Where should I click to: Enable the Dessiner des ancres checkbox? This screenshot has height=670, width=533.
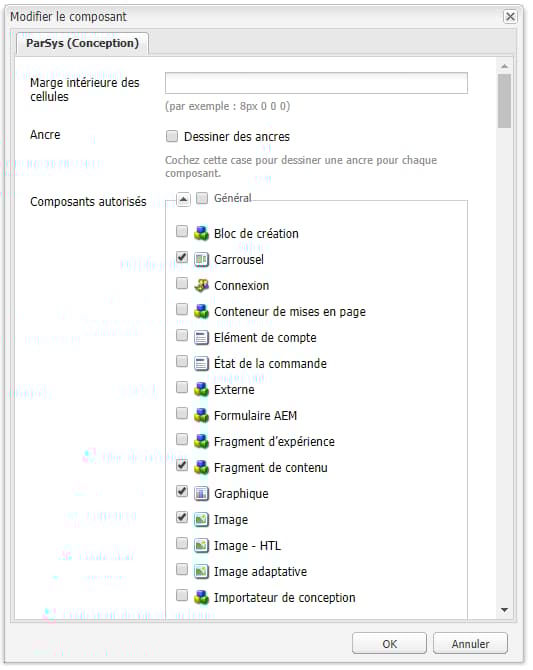pos(172,136)
